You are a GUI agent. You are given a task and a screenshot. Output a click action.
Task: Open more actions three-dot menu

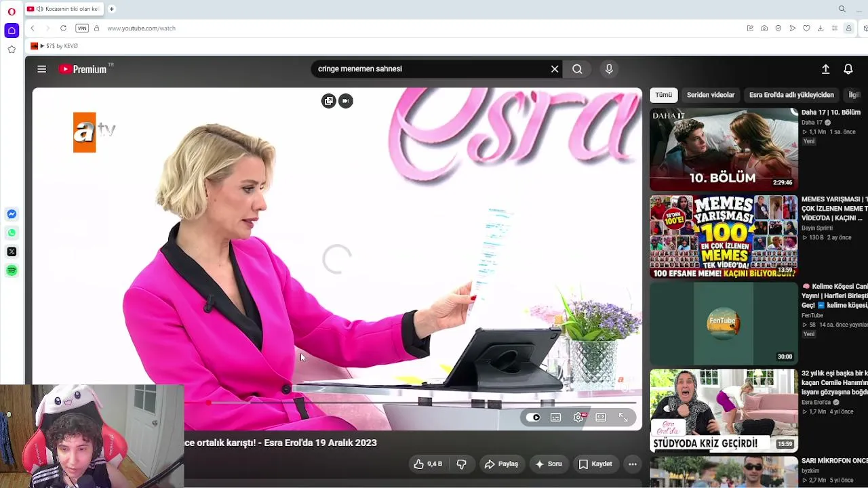(633, 464)
